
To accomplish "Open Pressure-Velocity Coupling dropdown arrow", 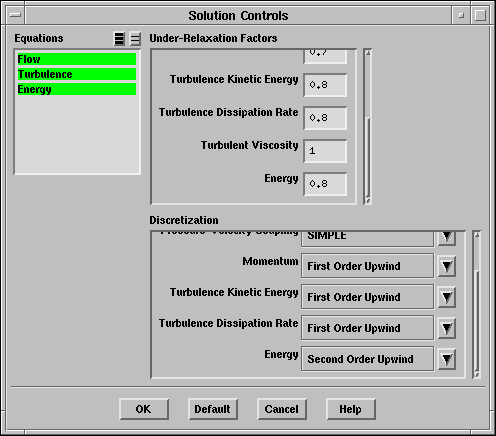I will pos(447,238).
